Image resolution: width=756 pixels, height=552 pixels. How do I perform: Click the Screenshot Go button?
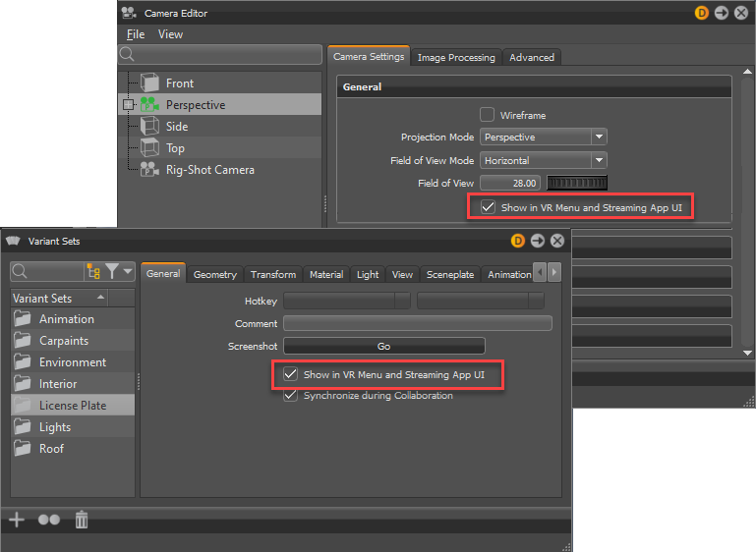click(383, 346)
